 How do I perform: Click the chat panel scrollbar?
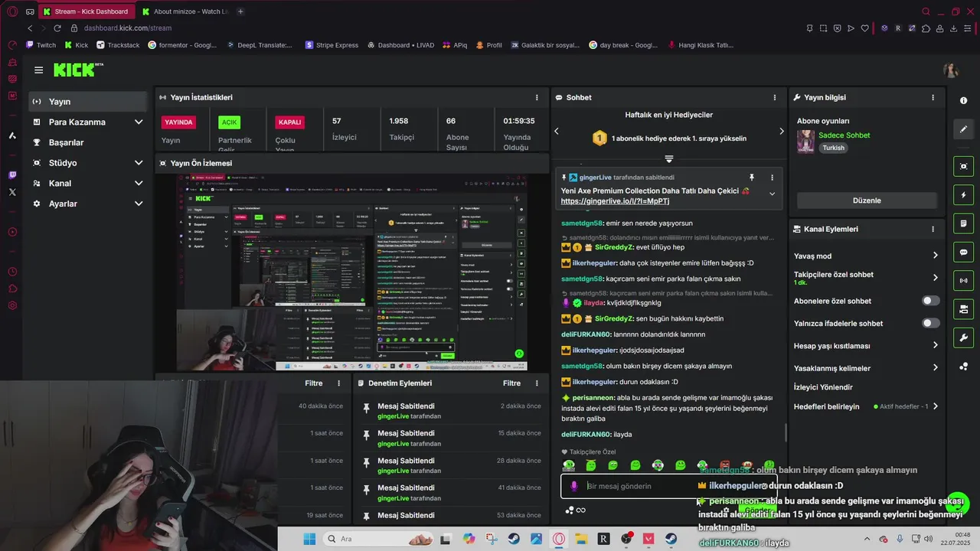pos(786,432)
